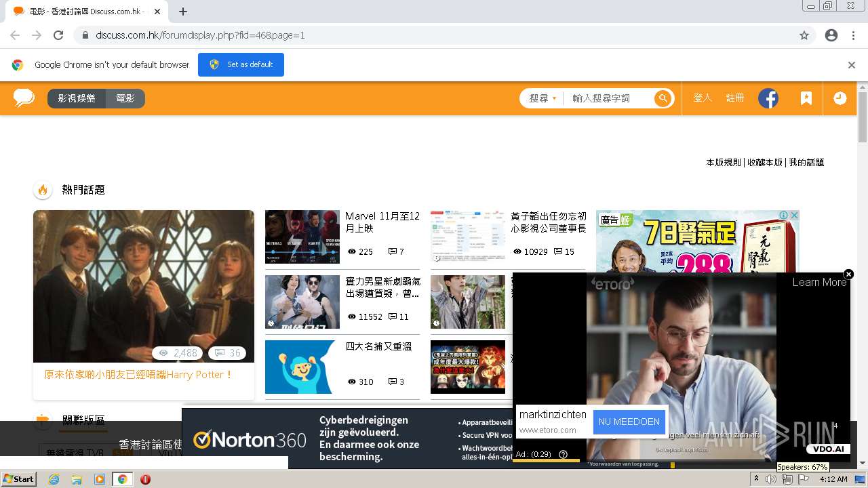Select the 影視娛樂 breadcrumb tab
Screen dimensions: 868x488
click(77, 98)
